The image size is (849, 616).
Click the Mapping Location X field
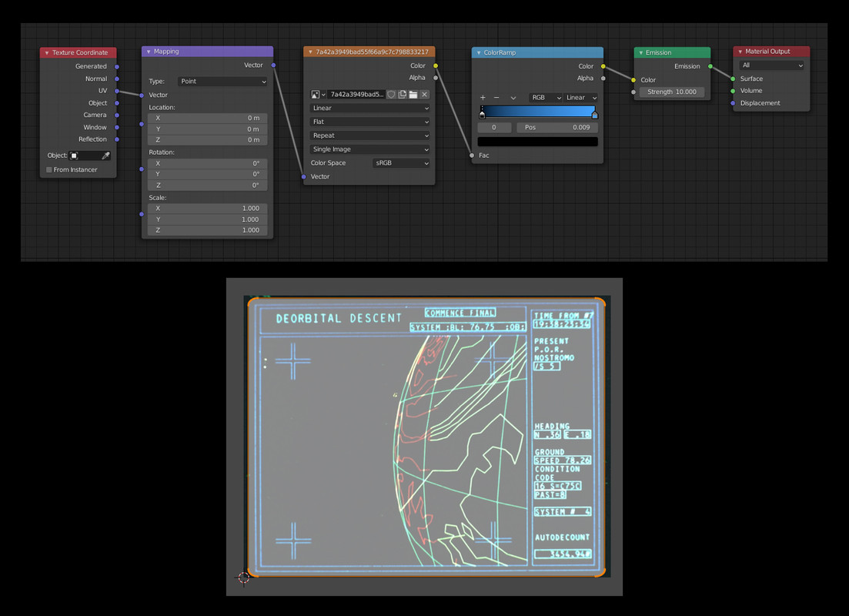coord(207,118)
